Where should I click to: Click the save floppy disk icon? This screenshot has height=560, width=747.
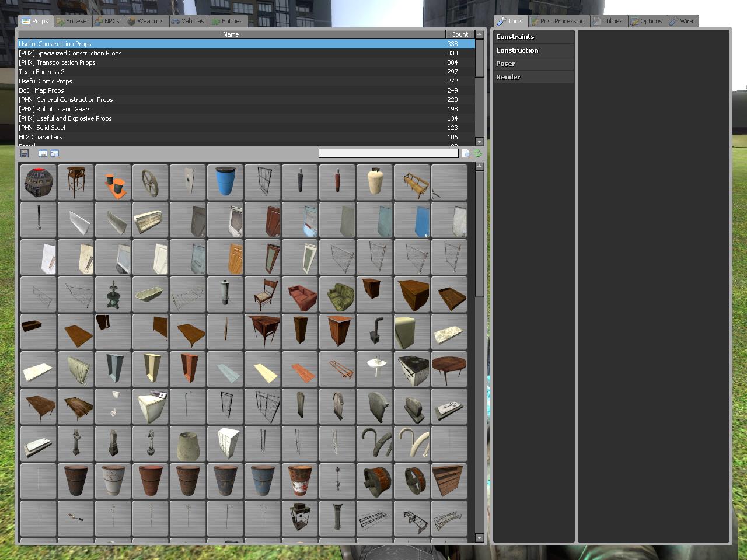[25, 153]
